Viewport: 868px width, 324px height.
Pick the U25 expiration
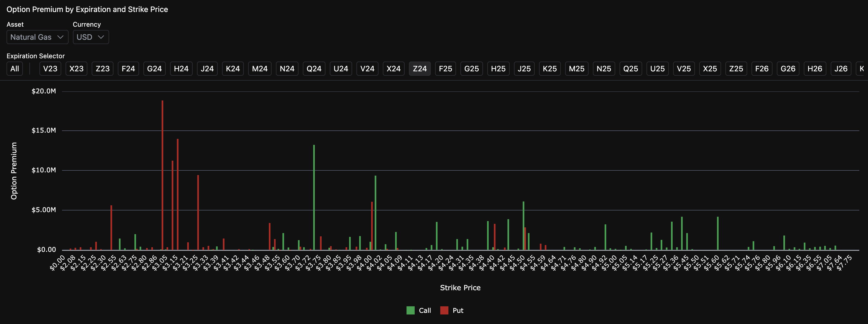[658, 69]
